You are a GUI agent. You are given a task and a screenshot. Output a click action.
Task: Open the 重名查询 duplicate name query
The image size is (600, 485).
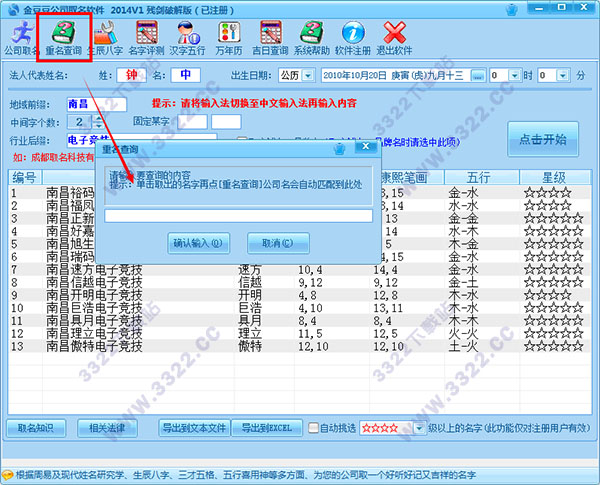click(64, 38)
